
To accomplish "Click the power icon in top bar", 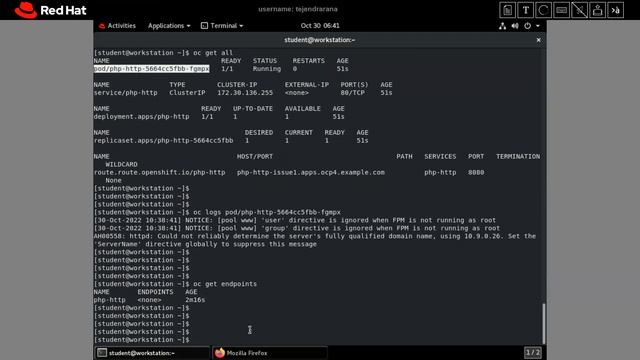I will [x=527, y=26].
